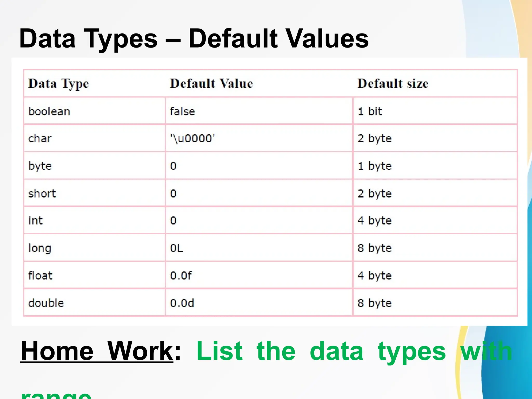Screen dimensions: 532x399
Task: Click the 'Default Value' column header
Action: (x=211, y=84)
